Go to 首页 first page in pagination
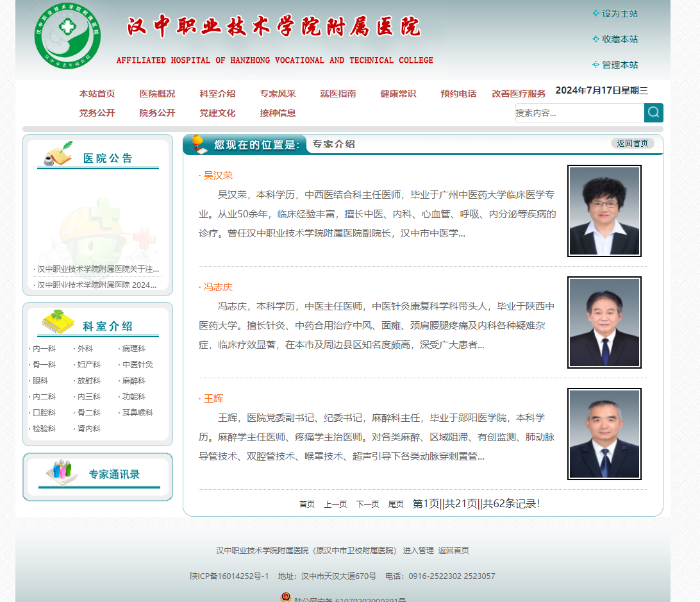 click(306, 504)
